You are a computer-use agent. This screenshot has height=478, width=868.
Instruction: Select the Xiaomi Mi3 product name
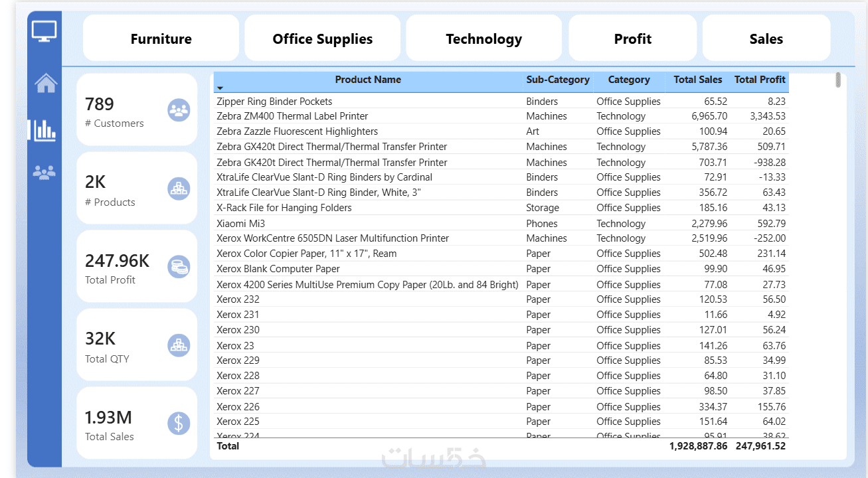(x=240, y=224)
